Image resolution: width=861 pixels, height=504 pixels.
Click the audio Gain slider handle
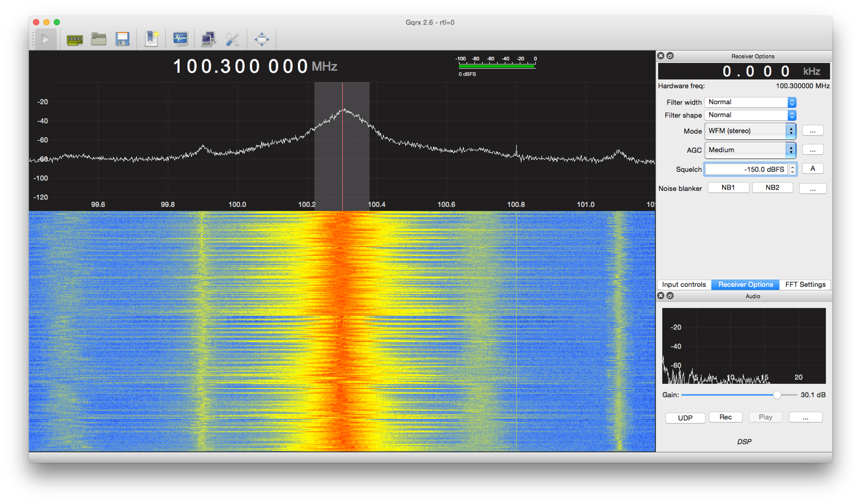coord(777,395)
